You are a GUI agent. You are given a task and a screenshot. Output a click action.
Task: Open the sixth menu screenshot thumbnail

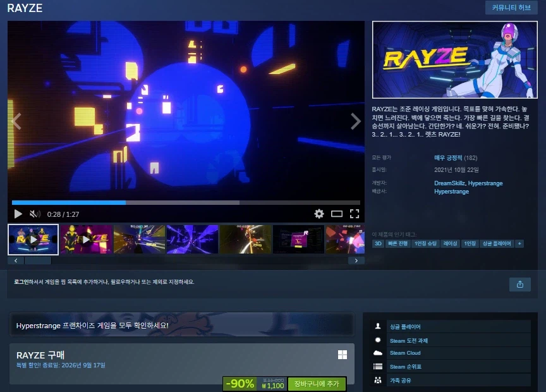298,240
